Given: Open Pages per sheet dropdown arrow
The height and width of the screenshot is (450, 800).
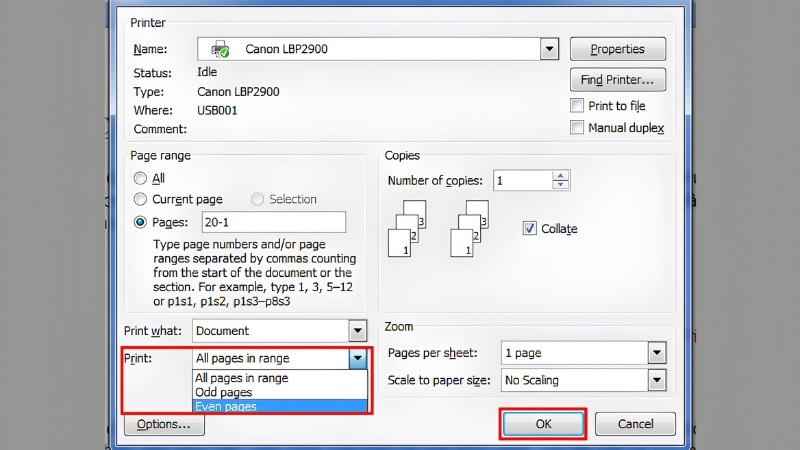Looking at the screenshot, I should point(657,353).
